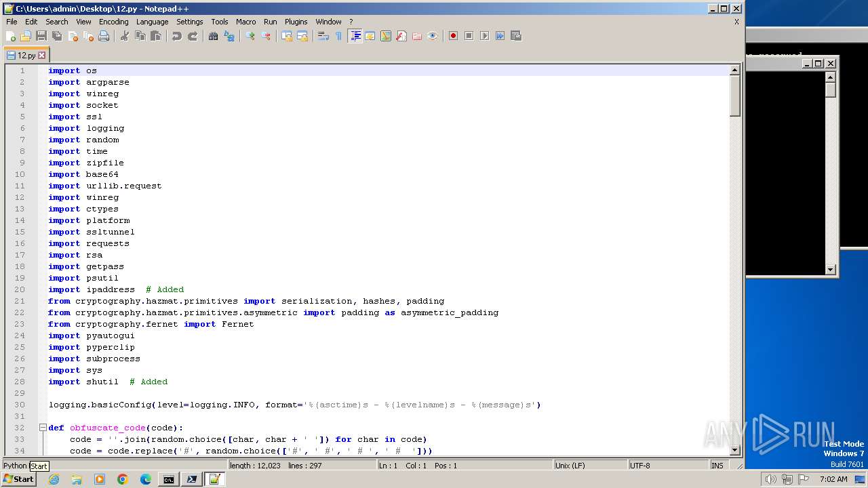
Task: Toggle synchronize vertical scrolling icon
Action: pyautogui.click(x=286, y=36)
